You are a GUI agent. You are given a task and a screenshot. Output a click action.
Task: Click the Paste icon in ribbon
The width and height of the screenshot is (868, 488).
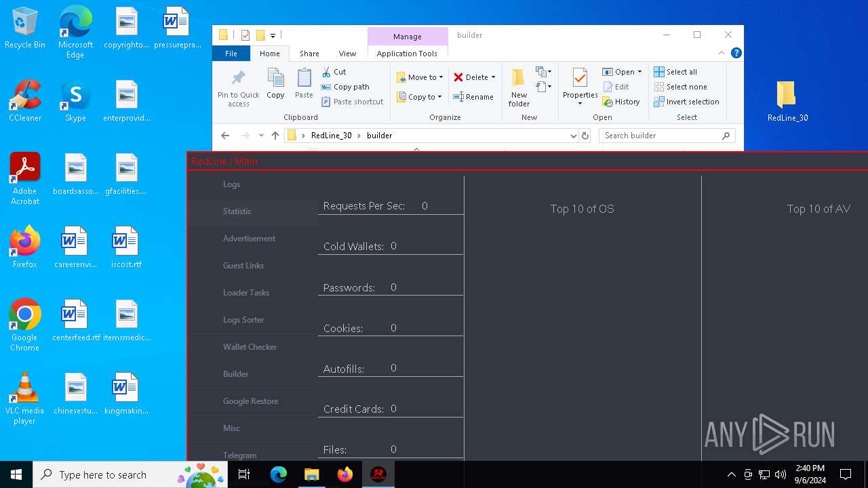(304, 83)
